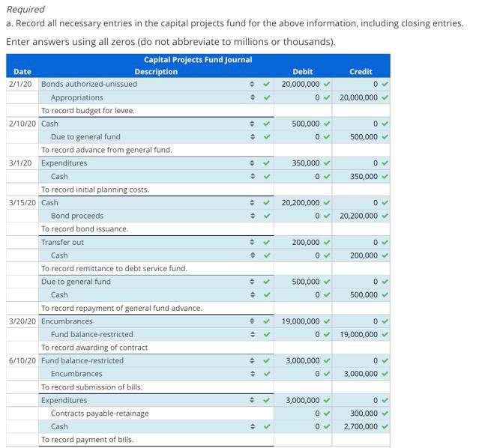Viewport: 479px width, 448px height.
Task: Click the green checkmark beside Bond proceeds description
Action: [x=267, y=216]
